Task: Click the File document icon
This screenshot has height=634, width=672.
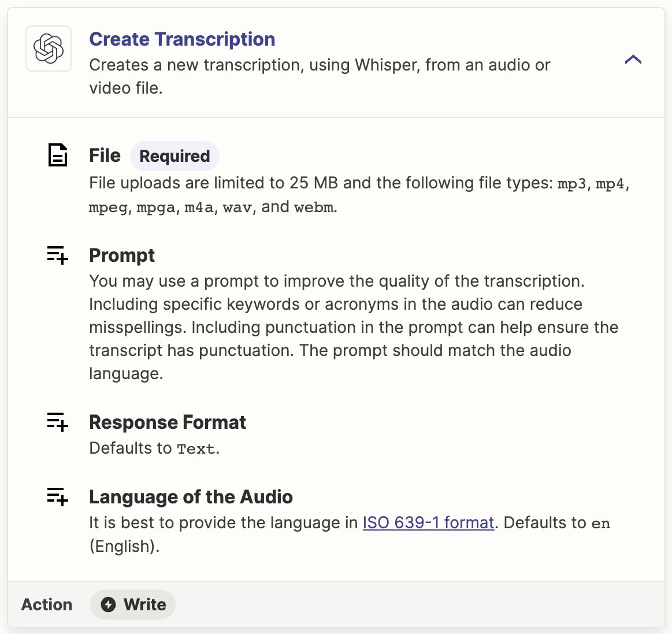Action: [x=57, y=155]
